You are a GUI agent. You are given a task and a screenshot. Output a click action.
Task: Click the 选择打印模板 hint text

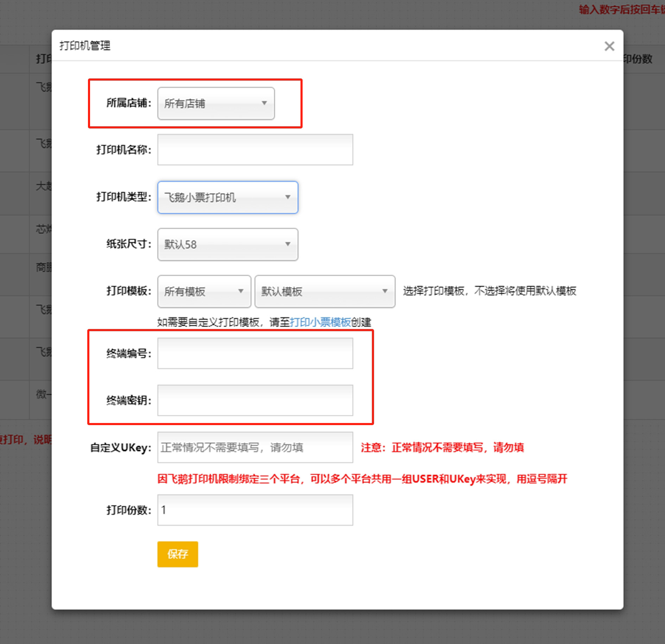click(x=489, y=291)
